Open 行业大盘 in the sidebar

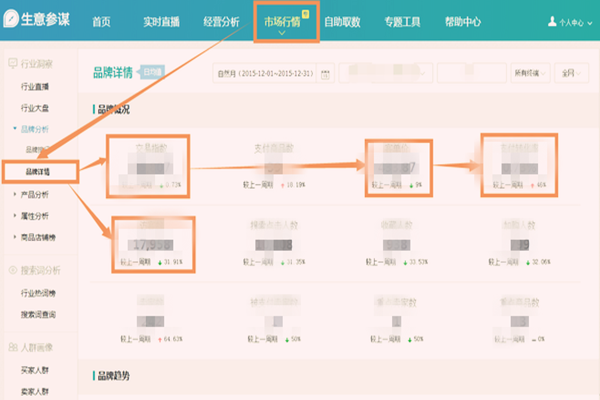(35, 108)
